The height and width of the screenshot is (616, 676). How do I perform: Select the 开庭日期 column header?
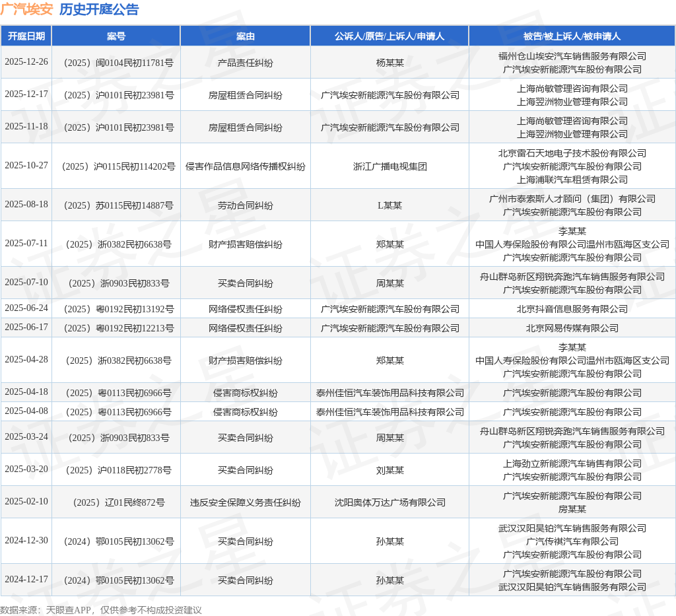[26, 36]
